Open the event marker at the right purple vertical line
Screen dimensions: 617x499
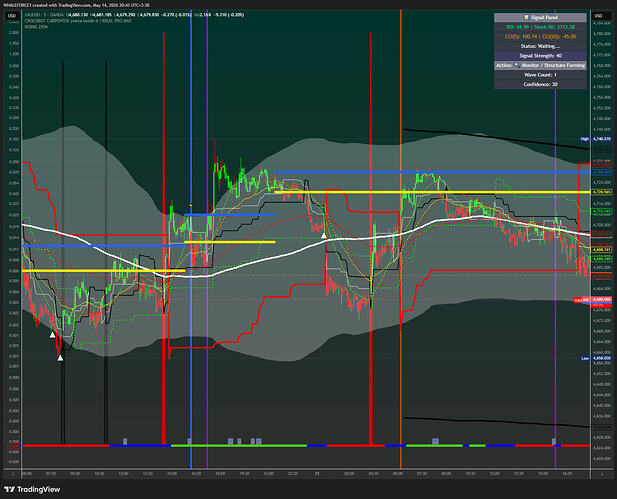(x=554, y=441)
